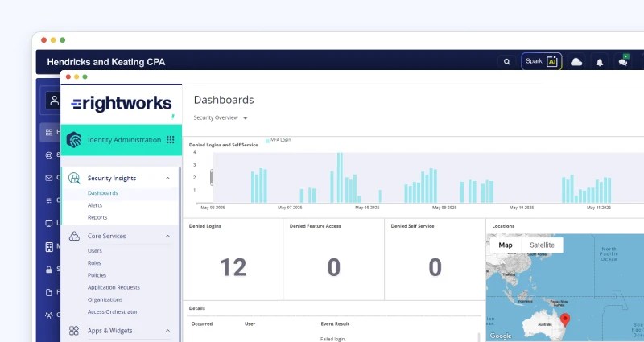Open the app switcher dots grid
The height and width of the screenshot is (342, 644).
pyautogui.click(x=171, y=139)
